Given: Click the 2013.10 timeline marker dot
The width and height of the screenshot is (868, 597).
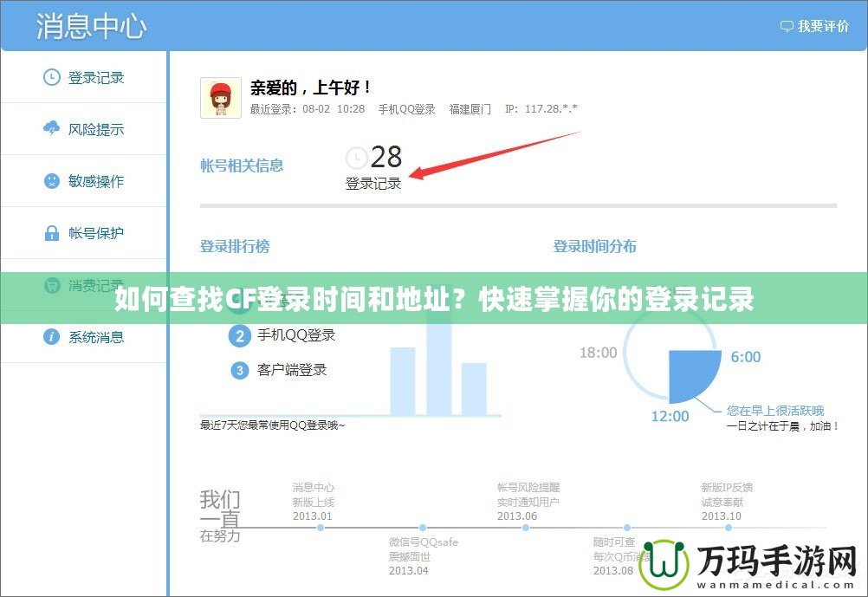Looking at the screenshot, I should tap(729, 528).
